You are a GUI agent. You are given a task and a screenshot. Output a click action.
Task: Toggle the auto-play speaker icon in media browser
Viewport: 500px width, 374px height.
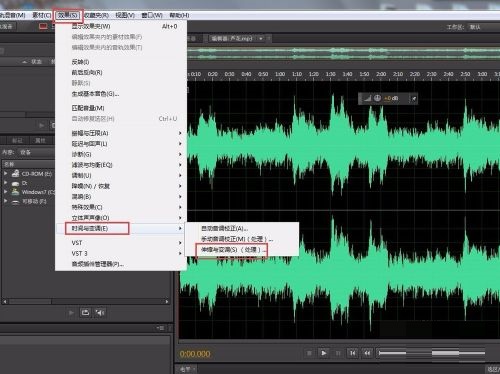click(100, 312)
